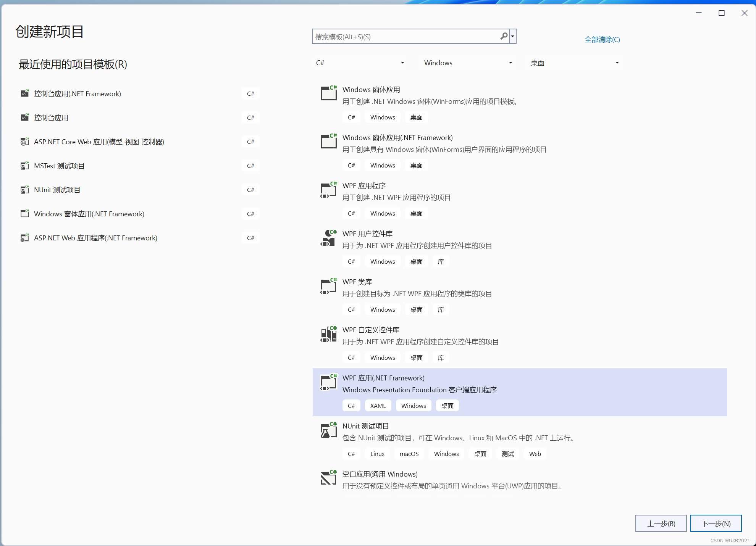
Task: Click recent 控制台应用(.NET Framework) icon
Action: tap(25, 93)
